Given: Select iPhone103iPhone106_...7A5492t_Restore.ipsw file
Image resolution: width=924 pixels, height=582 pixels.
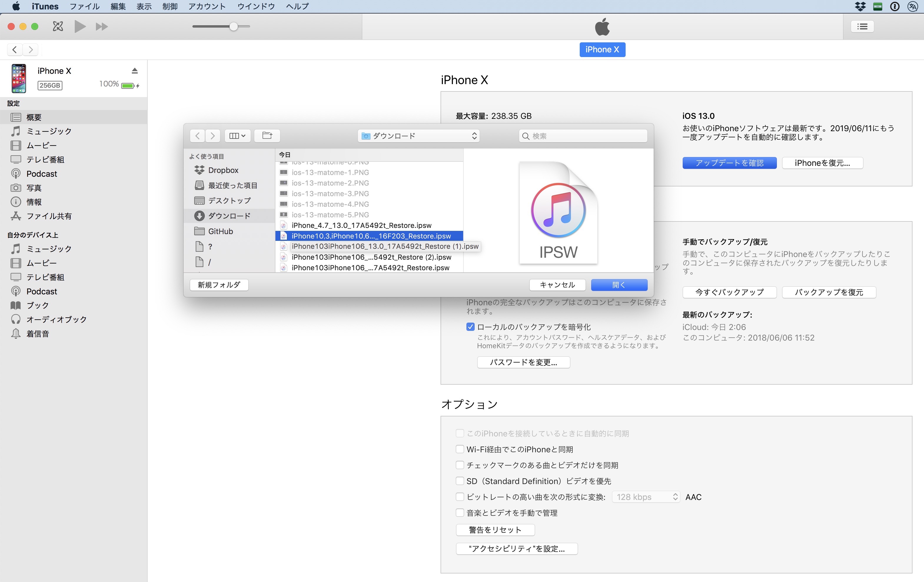Looking at the screenshot, I should click(x=369, y=268).
